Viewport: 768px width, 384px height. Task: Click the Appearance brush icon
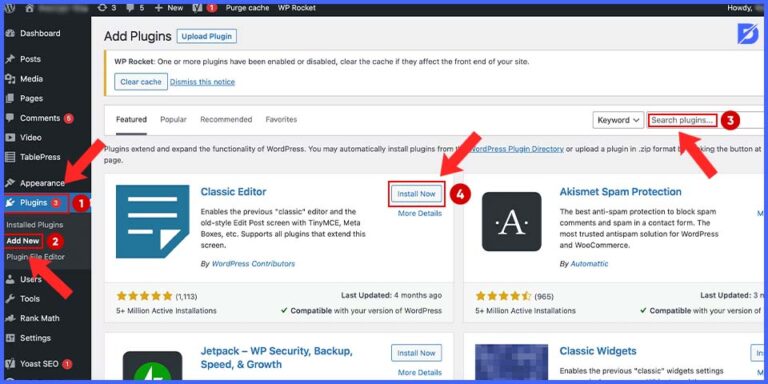click(10, 183)
